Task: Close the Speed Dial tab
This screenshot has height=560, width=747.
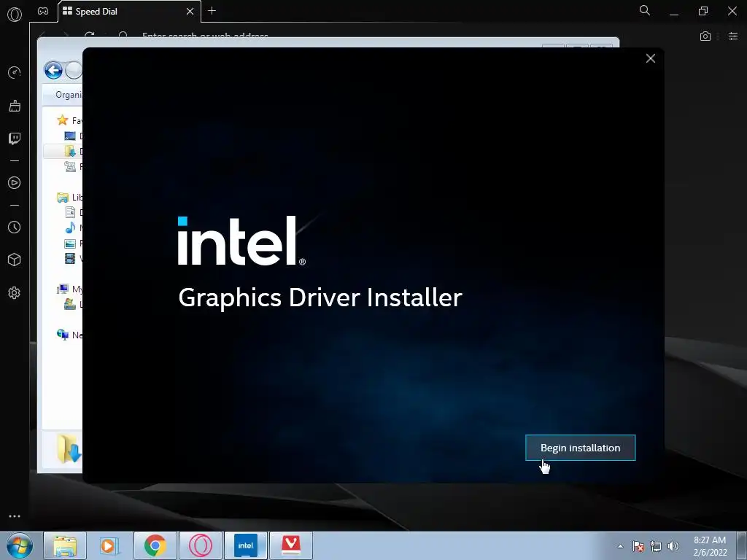Action: [x=190, y=11]
